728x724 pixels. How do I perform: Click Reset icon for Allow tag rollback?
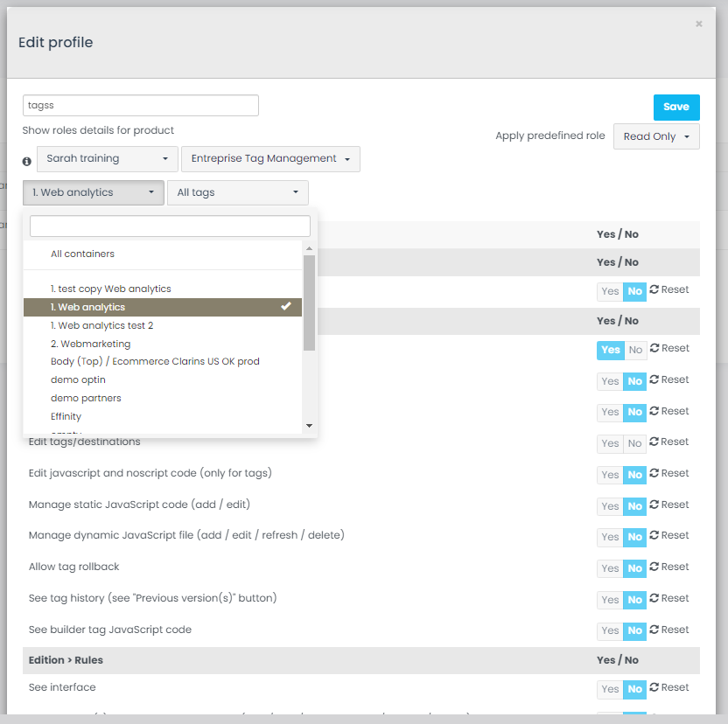click(x=669, y=567)
